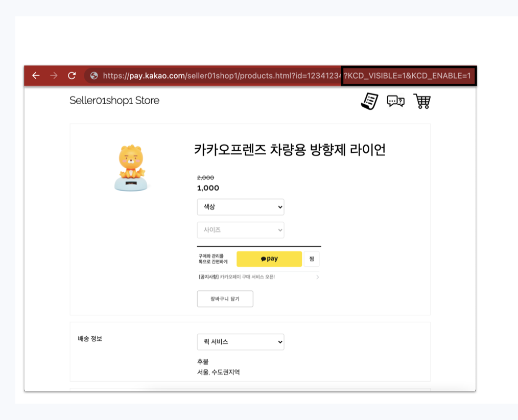Screen dimensions: 518x420
Task: Click the sale price 1,000
Action: point(208,188)
